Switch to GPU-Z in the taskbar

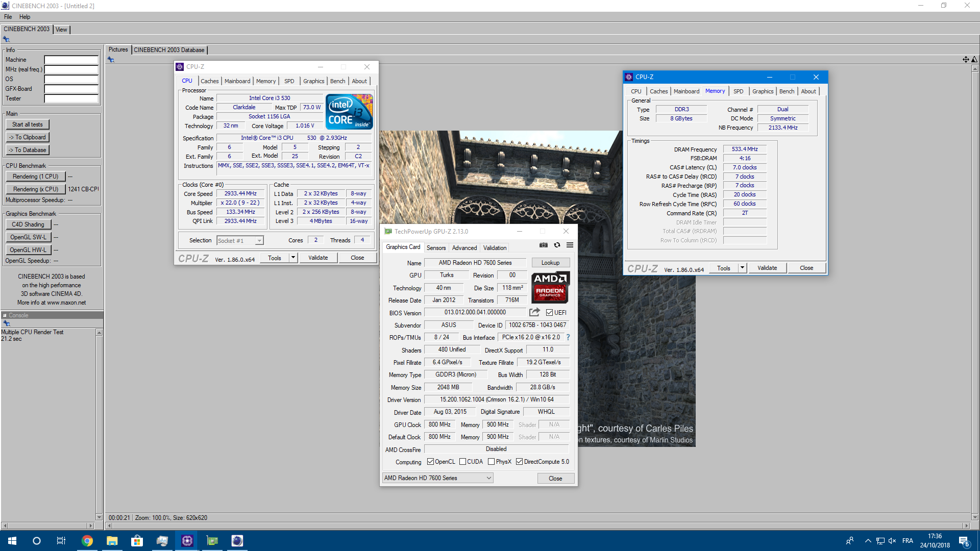point(212,541)
